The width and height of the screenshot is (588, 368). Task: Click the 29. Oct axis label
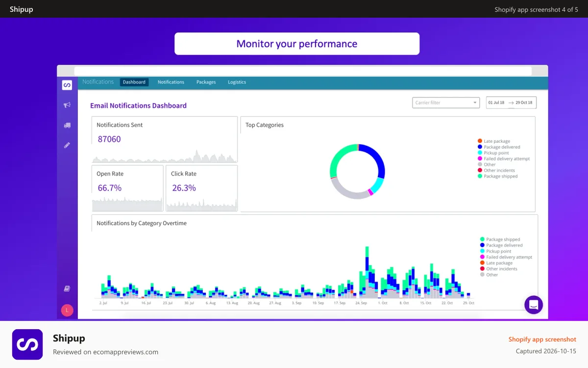[468, 303]
